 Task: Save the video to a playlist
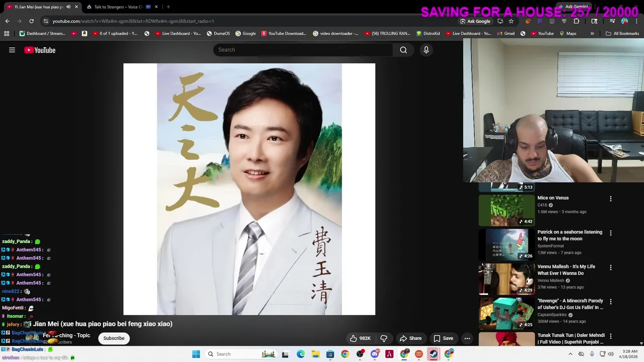point(443,338)
